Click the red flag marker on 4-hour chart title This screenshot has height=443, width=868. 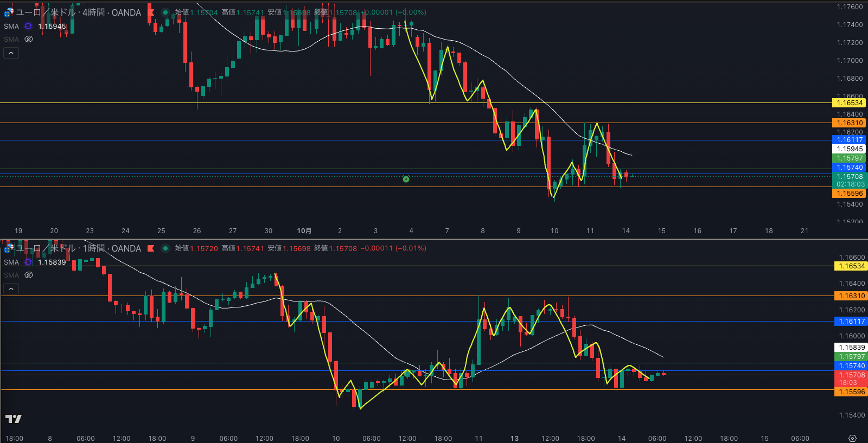[151, 12]
